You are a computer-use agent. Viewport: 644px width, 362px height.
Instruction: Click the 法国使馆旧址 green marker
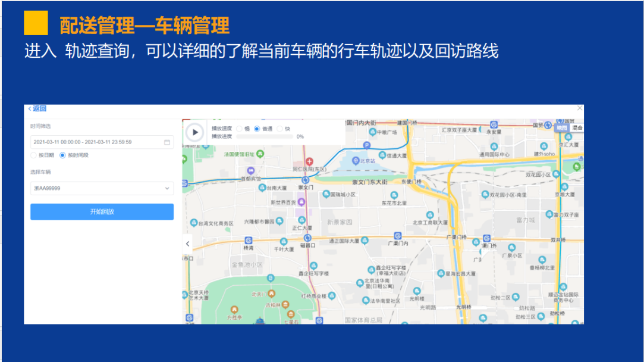pyautogui.click(x=260, y=154)
